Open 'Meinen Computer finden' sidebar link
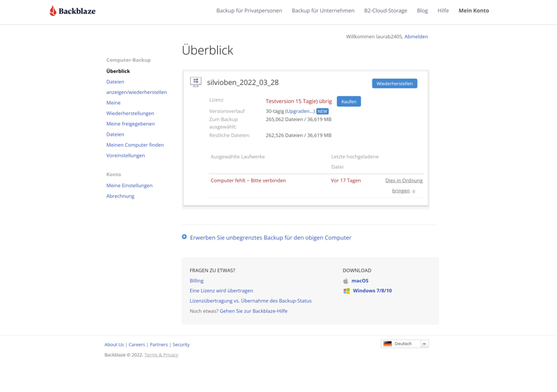Viewport: 557px width, 392px height. click(x=135, y=145)
